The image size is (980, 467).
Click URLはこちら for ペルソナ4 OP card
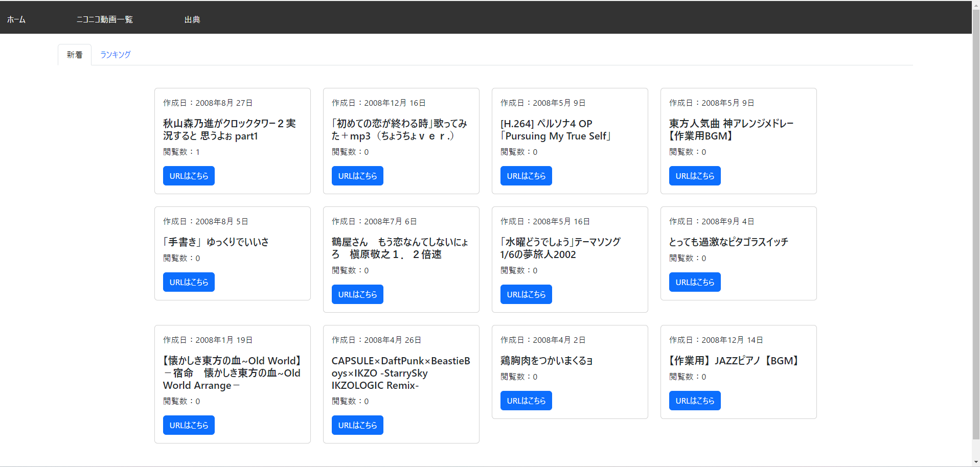coord(526,175)
